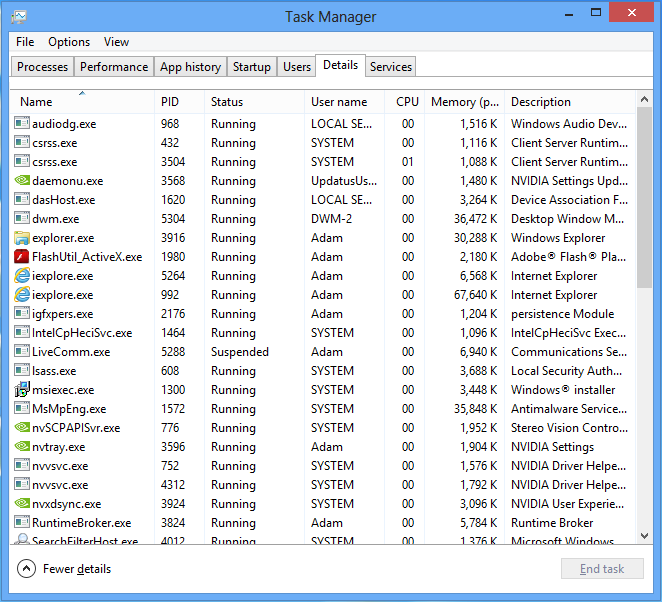Click the nvvsvc.exe icon with PID 752
The width and height of the screenshot is (662, 602).
pos(22,465)
